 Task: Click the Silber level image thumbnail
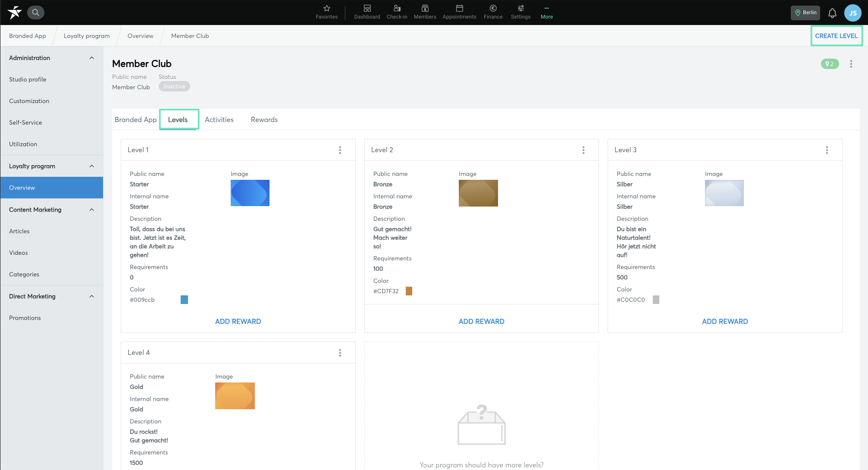(724, 193)
